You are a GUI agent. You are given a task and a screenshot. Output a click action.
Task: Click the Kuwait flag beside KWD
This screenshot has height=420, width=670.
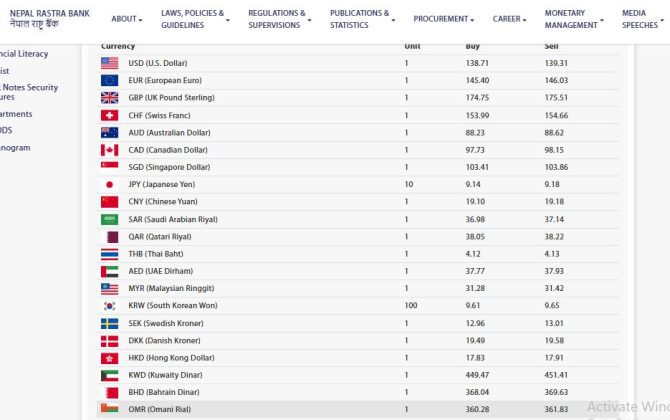pyautogui.click(x=109, y=375)
